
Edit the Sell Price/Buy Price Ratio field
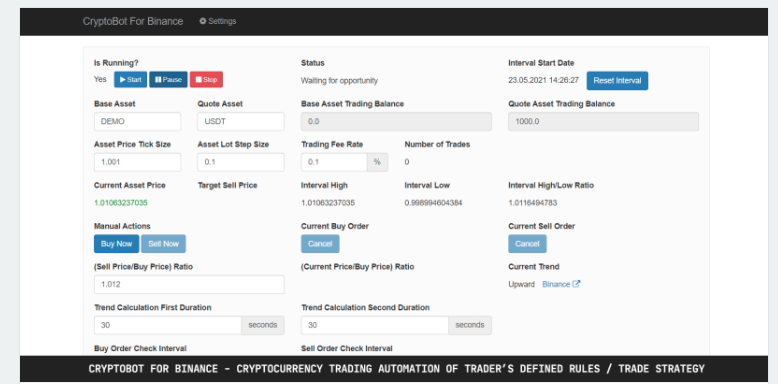click(189, 284)
